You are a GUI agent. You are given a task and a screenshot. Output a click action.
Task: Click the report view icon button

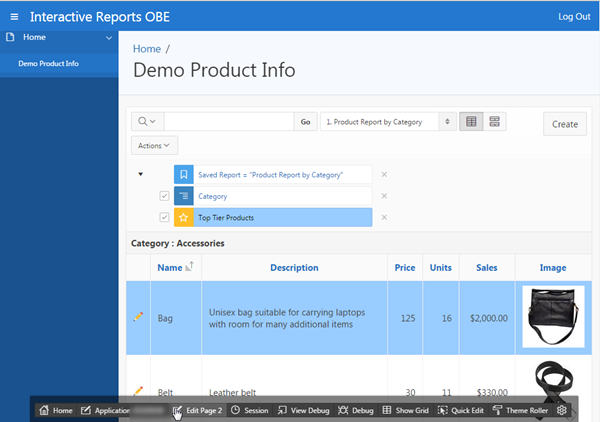coord(471,122)
